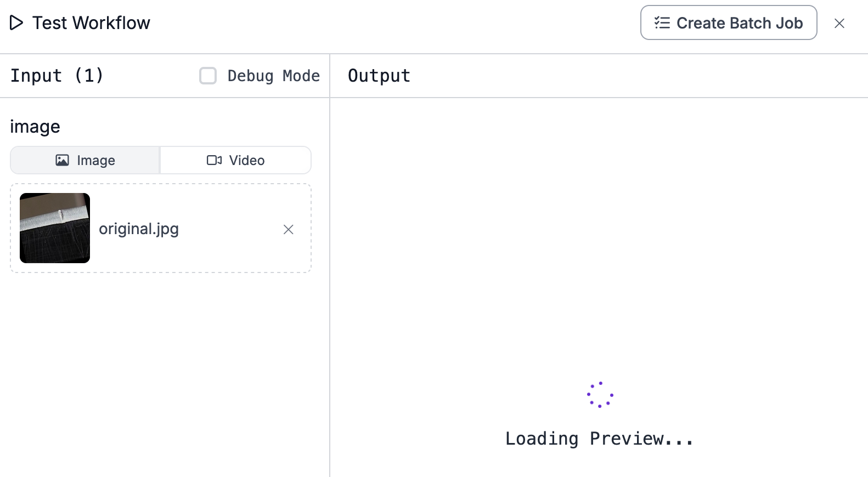868x477 pixels.
Task: Enable the Debug Mode checkbox
Action: pos(208,76)
